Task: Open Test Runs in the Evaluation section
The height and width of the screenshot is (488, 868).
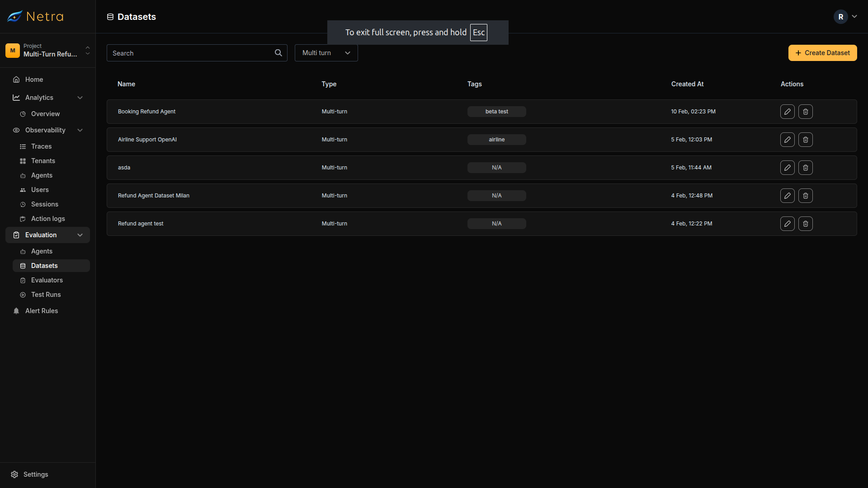Action: tap(46, 295)
